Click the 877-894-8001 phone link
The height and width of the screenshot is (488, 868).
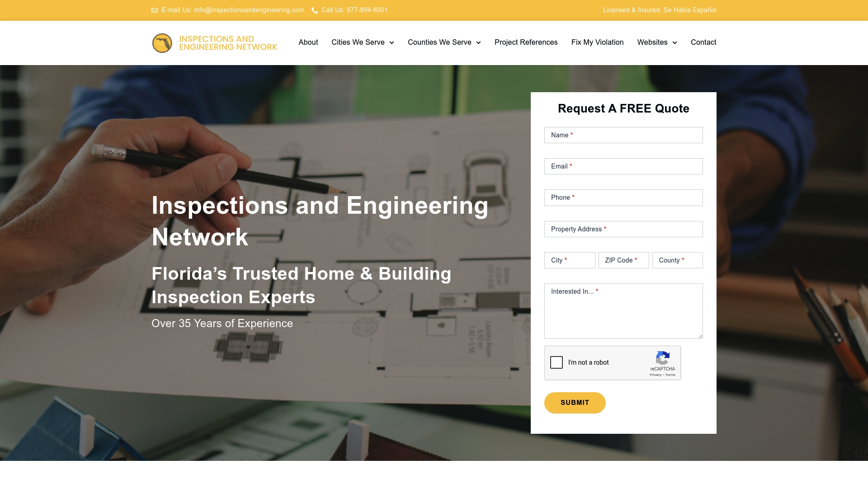[367, 10]
